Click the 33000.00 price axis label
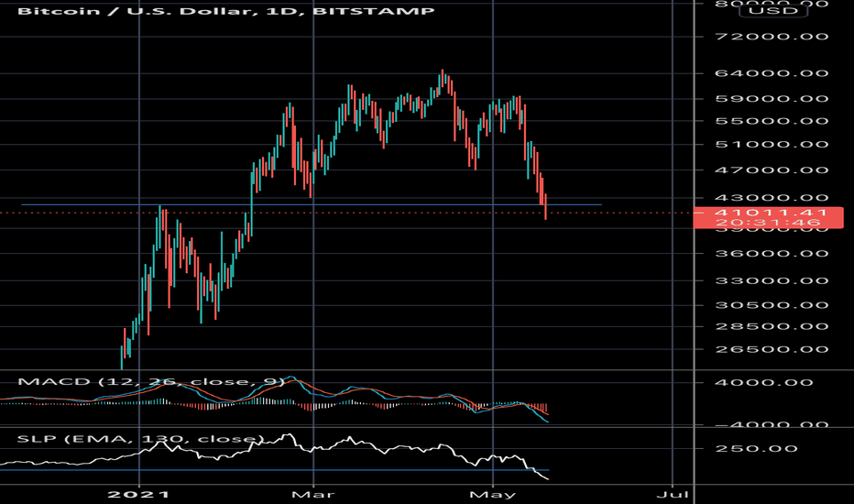The image size is (854, 504). pyautogui.click(x=772, y=280)
